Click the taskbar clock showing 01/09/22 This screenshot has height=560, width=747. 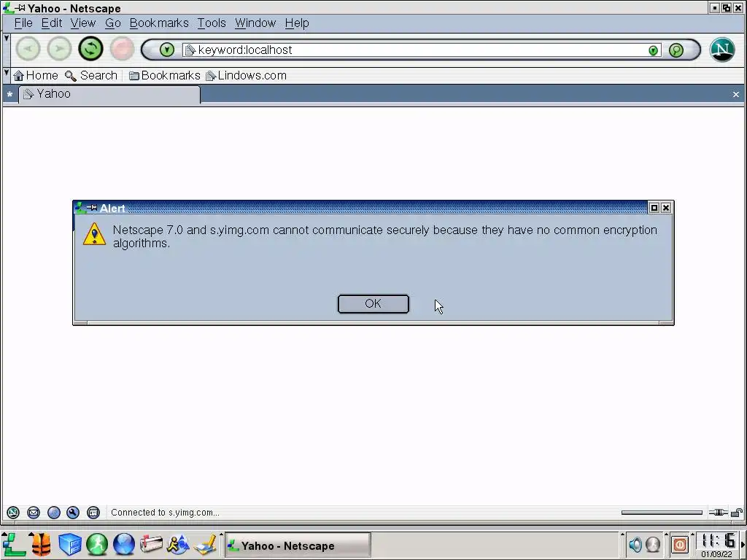tap(718, 545)
